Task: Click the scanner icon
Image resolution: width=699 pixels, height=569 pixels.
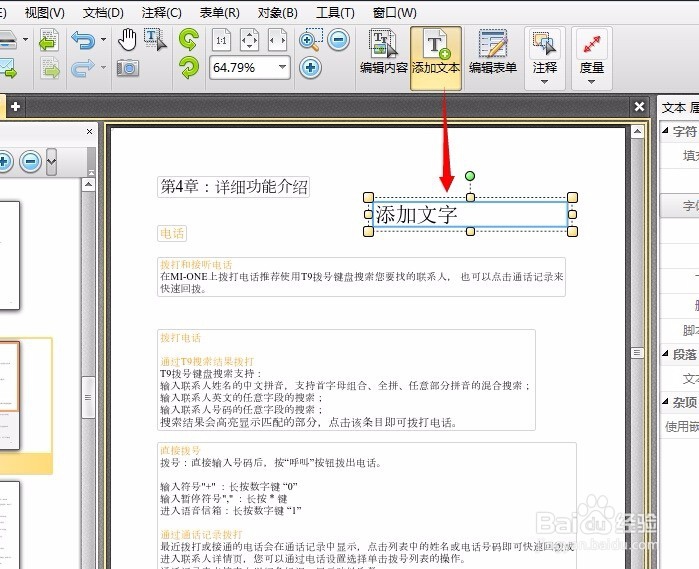Action: (9, 40)
